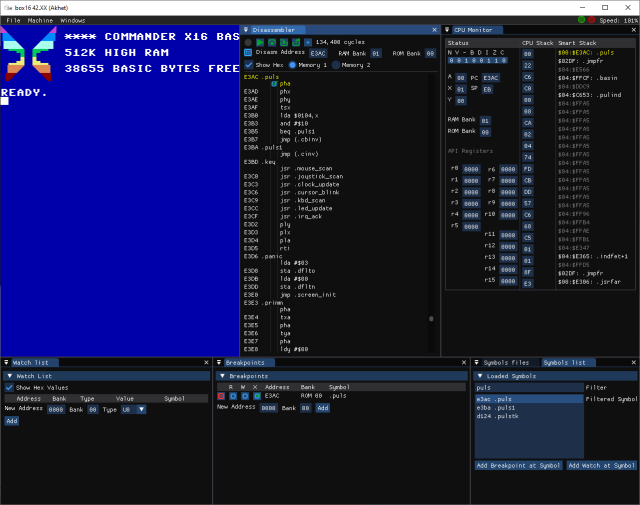Click the r0 API register value field
The height and width of the screenshot is (505, 640).
coord(471,169)
